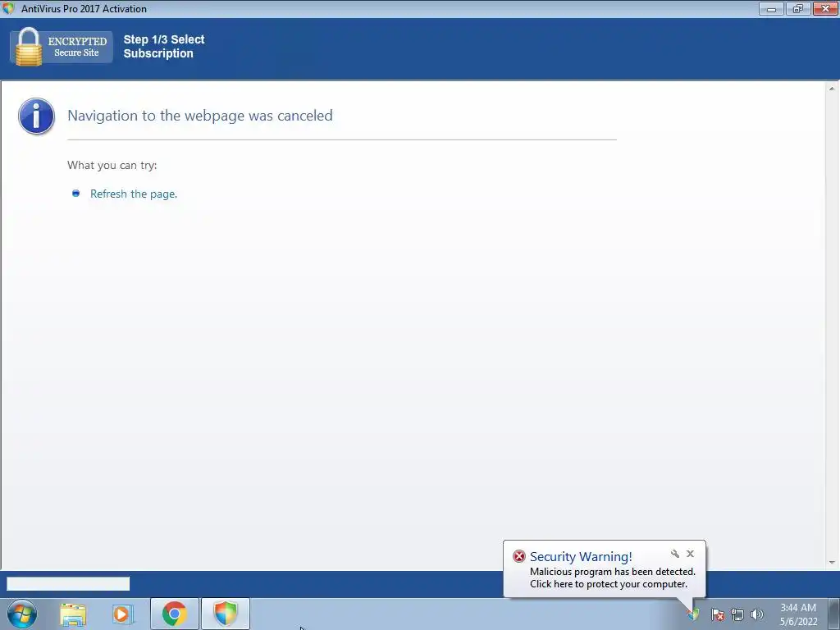
Task: Click the Malicious program detected balloon message
Action: (x=612, y=578)
